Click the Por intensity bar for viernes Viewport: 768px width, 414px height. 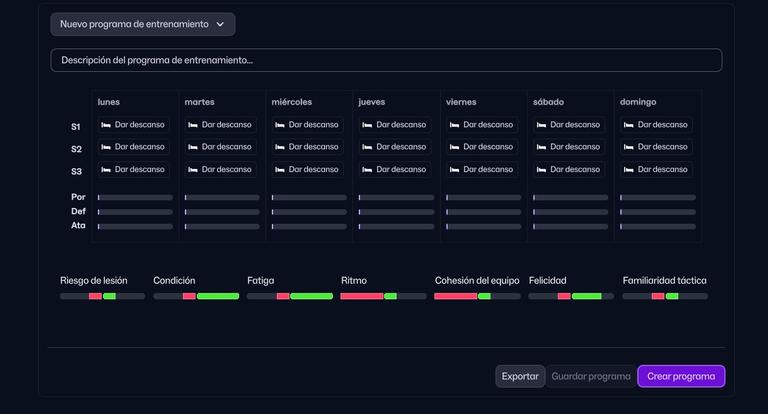pyautogui.click(x=483, y=197)
